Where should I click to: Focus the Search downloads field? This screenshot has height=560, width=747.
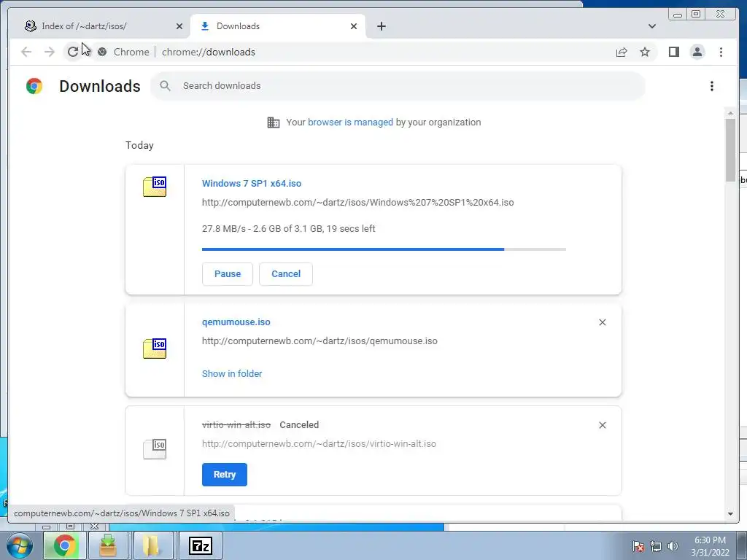pyautogui.click(x=398, y=86)
